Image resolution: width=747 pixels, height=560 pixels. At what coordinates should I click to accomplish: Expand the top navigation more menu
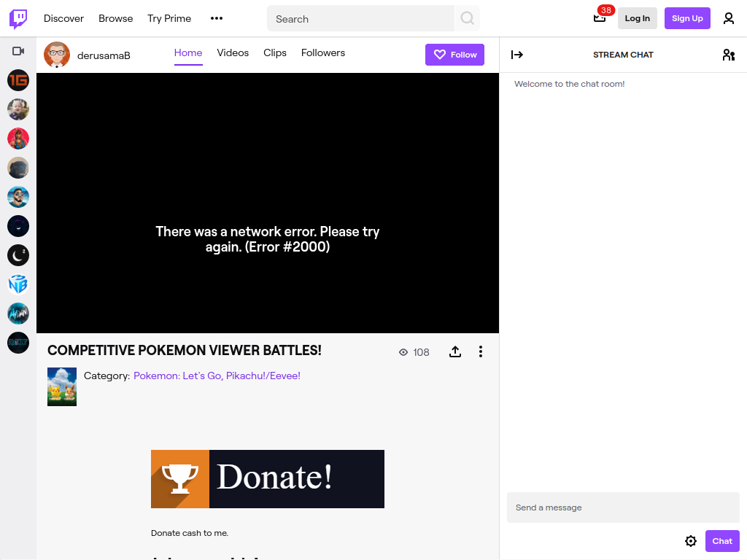(x=216, y=18)
